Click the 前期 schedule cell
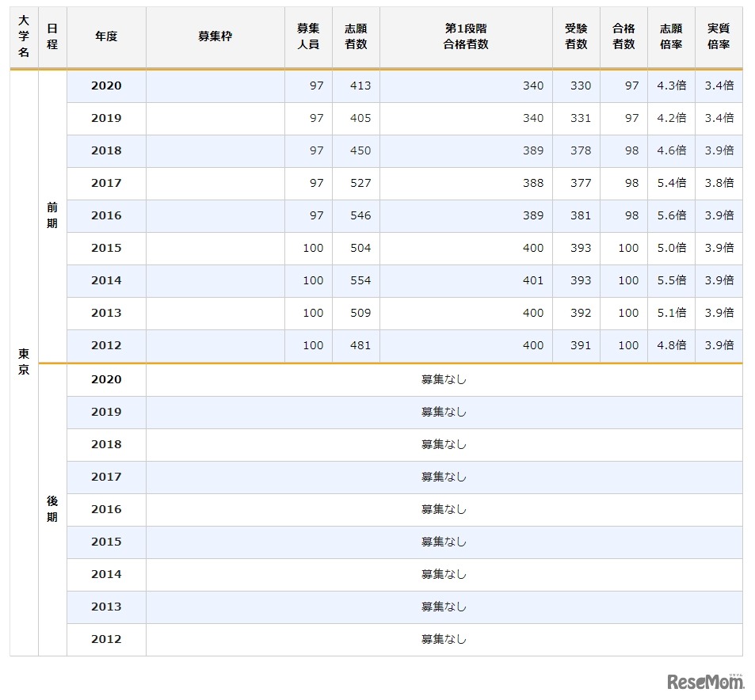The width and height of the screenshot is (755, 700). [52, 215]
